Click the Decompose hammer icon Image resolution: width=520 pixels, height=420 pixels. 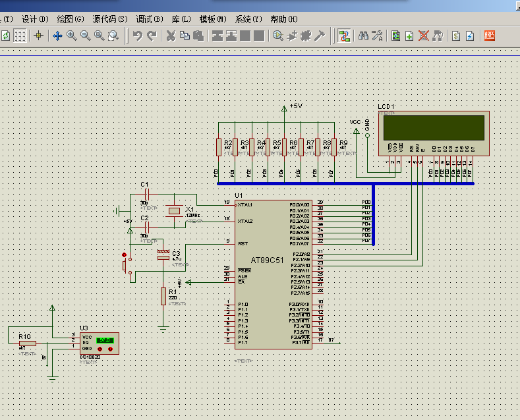click(x=320, y=36)
